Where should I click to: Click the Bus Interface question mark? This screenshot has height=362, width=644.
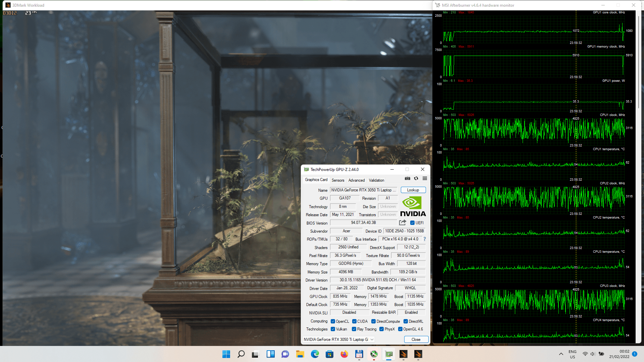[x=425, y=239]
